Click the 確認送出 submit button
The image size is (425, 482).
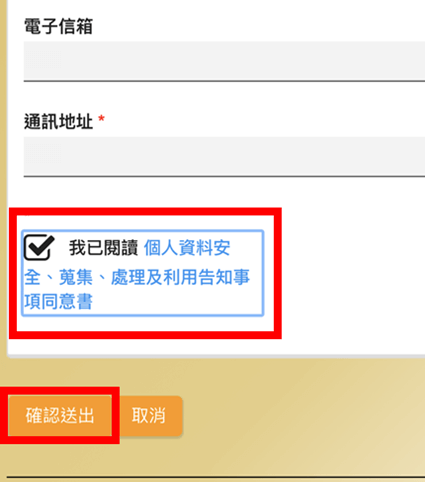[60, 415]
